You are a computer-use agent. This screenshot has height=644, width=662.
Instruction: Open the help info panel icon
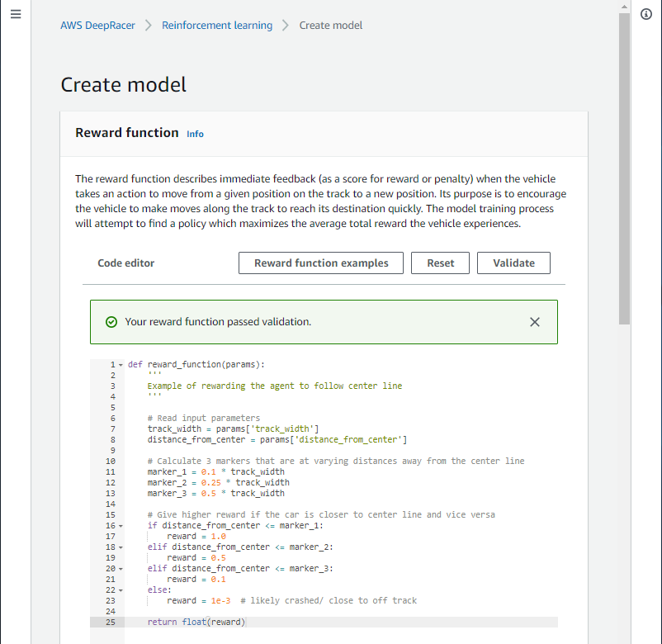click(x=646, y=14)
